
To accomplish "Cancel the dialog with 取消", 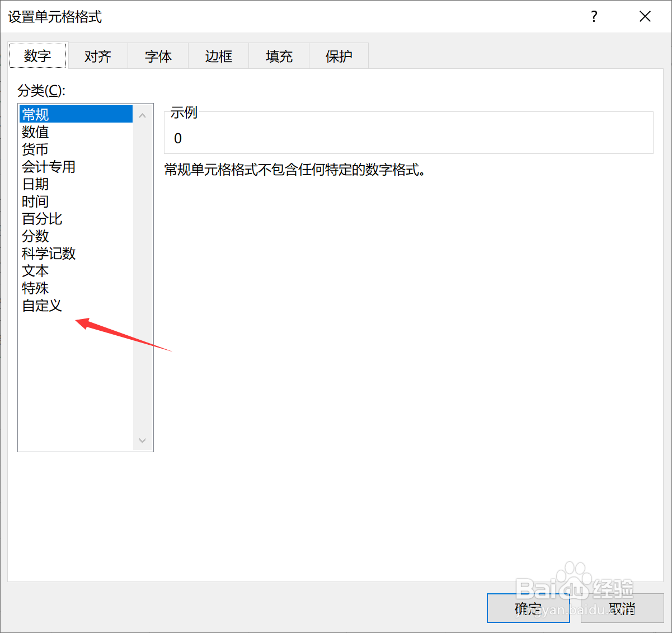I will click(x=622, y=608).
